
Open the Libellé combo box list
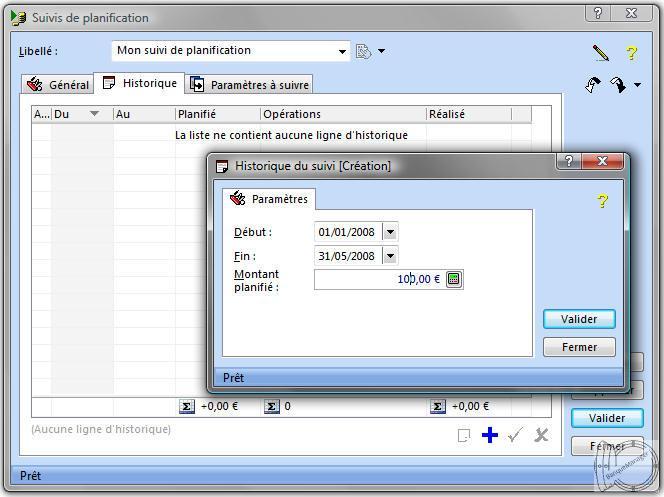[343, 51]
